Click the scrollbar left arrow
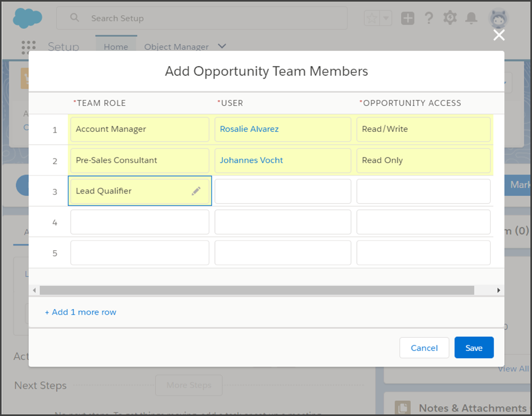The height and width of the screenshot is (416, 532). click(x=35, y=290)
